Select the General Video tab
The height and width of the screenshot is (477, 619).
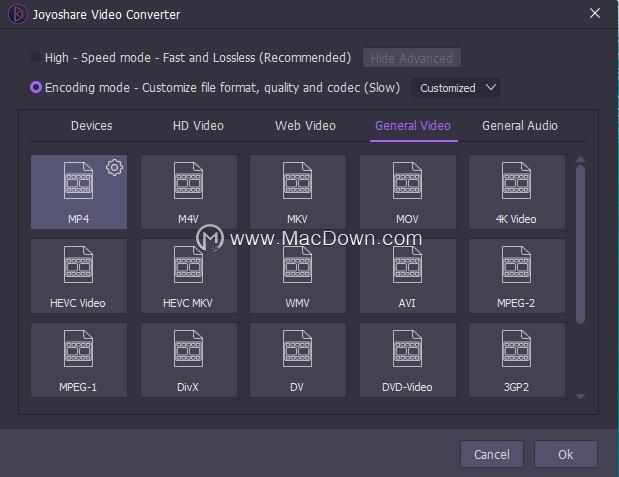413,126
